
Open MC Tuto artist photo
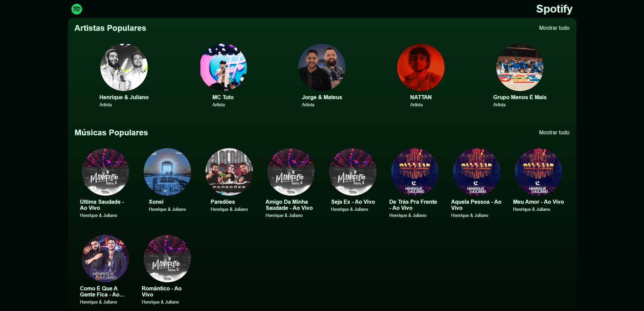pos(223,67)
